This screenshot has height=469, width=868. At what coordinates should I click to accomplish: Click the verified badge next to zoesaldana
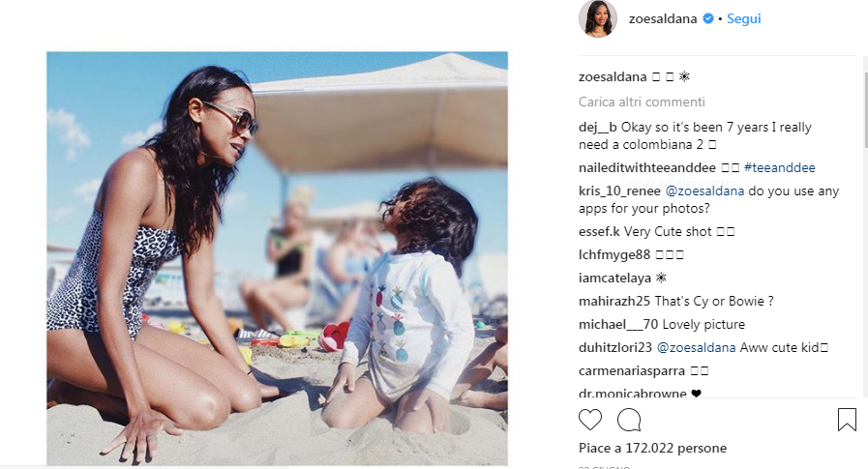pyautogui.click(x=707, y=18)
